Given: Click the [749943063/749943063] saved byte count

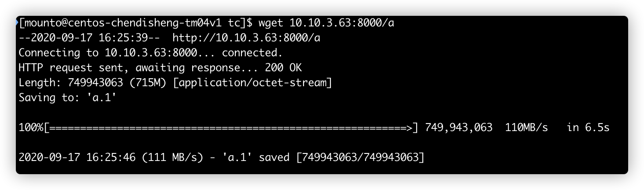Looking at the screenshot, I should click(361, 157).
